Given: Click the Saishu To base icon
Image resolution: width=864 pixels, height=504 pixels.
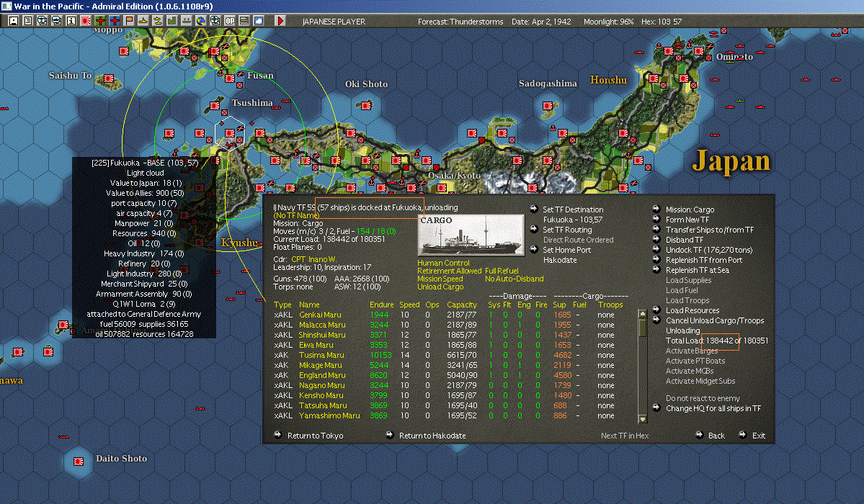Looking at the screenshot, I should click(109, 78).
